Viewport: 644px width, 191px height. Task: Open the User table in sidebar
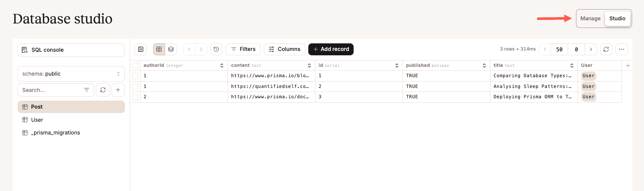(37, 120)
